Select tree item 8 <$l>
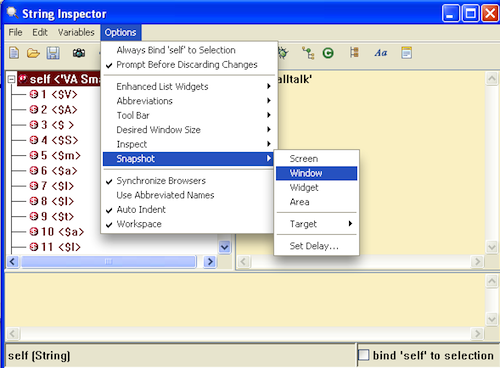Viewport: 500px width, 368px height. coord(57,201)
